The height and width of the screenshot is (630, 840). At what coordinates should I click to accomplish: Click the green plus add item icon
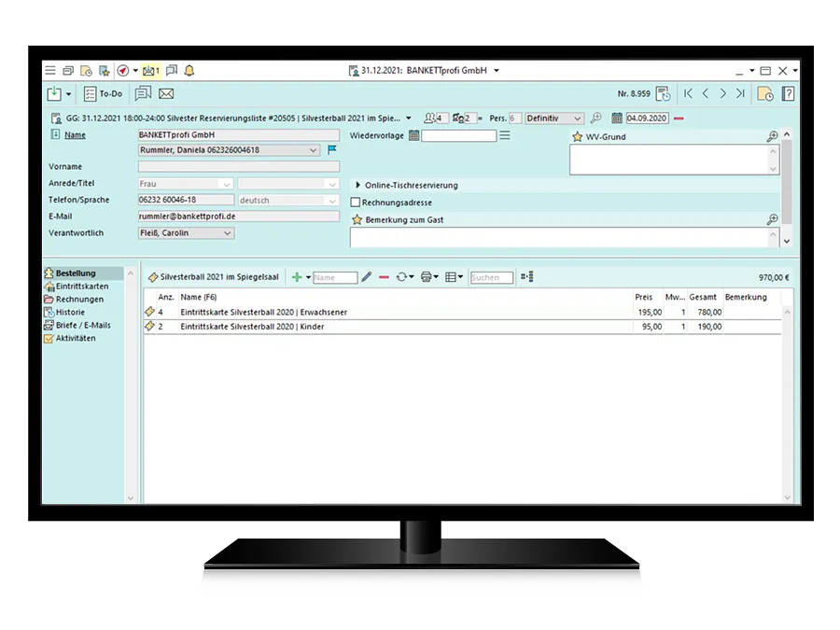point(297,277)
